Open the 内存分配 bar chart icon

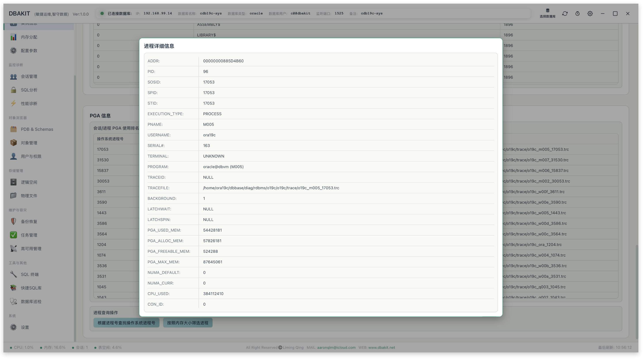click(13, 37)
